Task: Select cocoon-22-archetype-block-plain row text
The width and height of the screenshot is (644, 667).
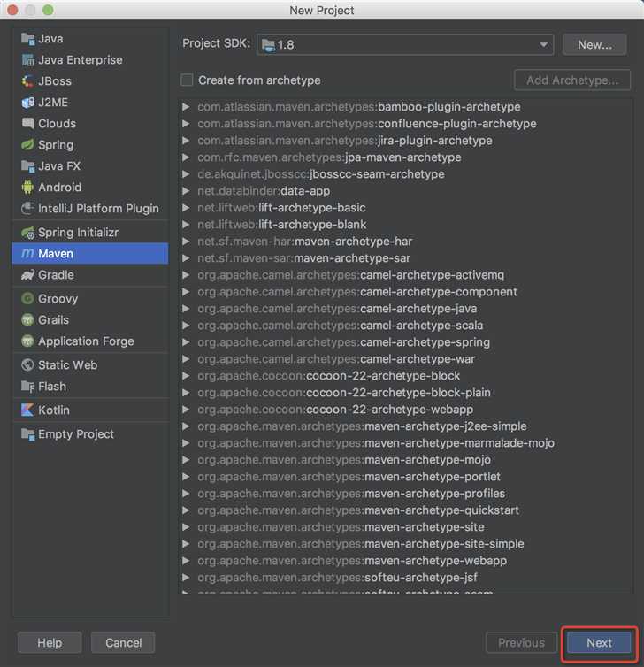Action: tap(344, 393)
